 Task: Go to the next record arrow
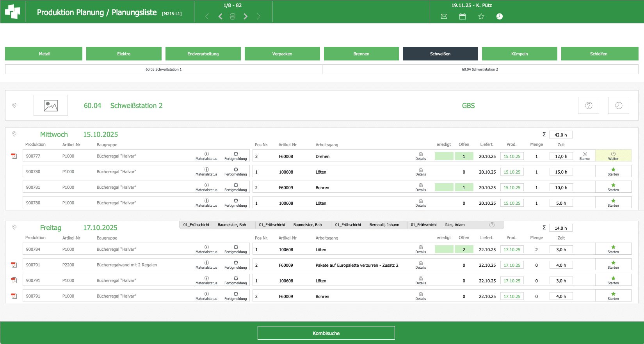pyautogui.click(x=246, y=16)
